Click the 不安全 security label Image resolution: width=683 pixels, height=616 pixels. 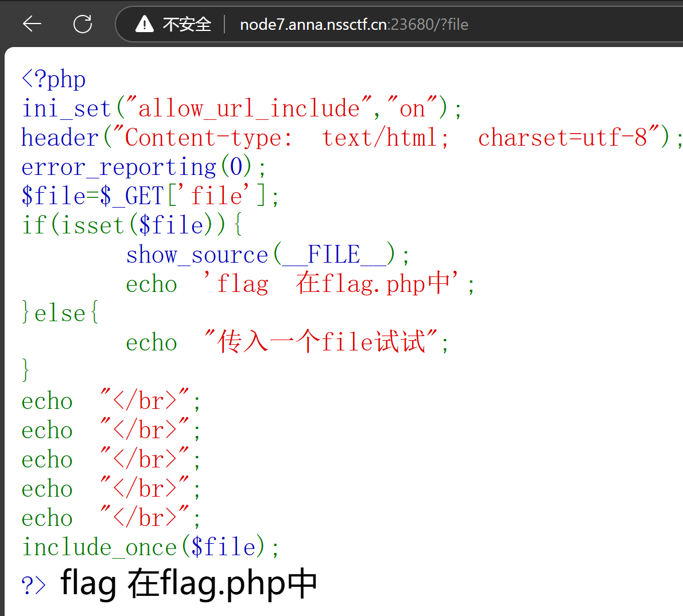click(187, 25)
